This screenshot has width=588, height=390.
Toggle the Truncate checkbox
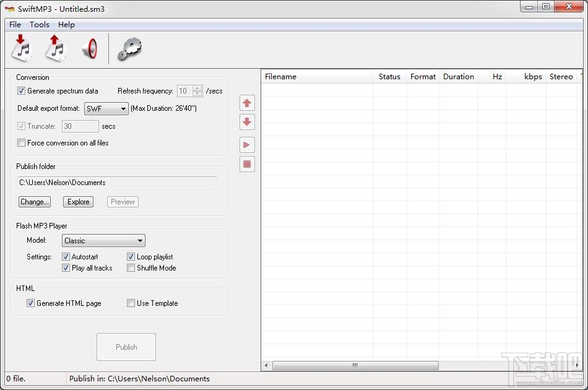(22, 126)
